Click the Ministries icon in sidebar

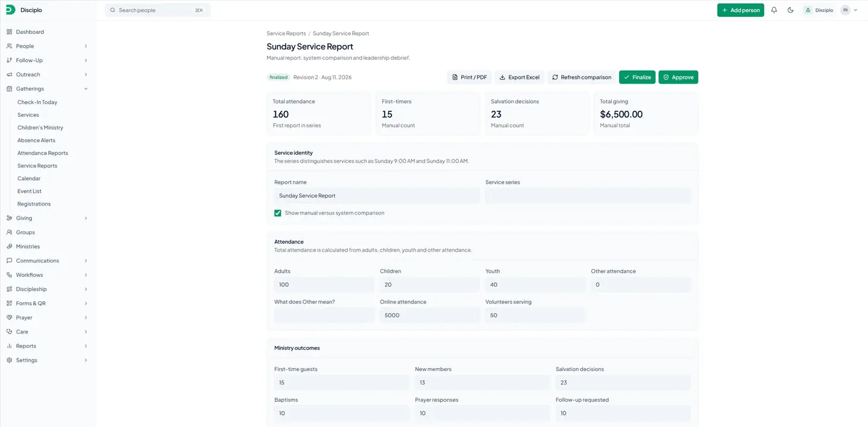(x=9, y=246)
